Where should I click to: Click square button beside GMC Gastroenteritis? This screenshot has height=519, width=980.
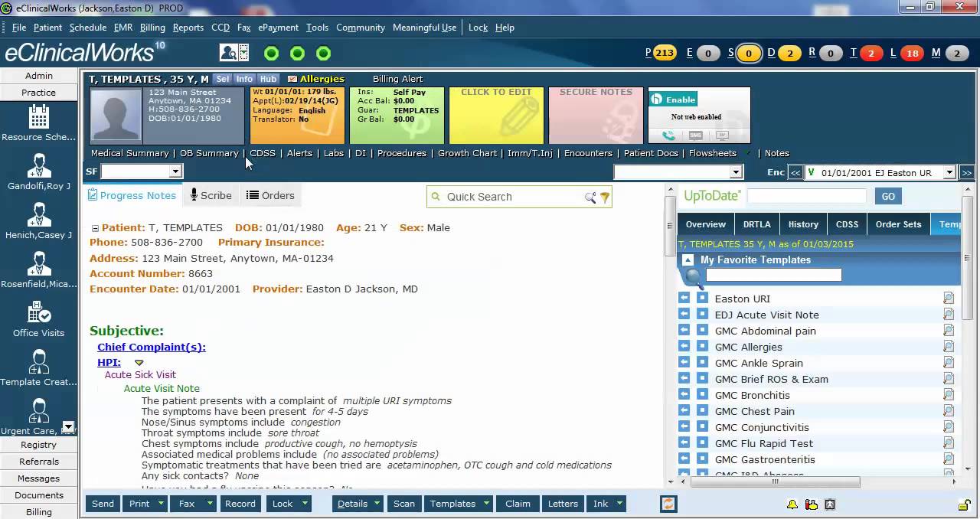tap(702, 459)
